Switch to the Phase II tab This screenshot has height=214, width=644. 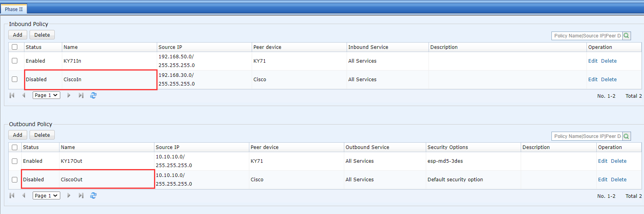(14, 9)
